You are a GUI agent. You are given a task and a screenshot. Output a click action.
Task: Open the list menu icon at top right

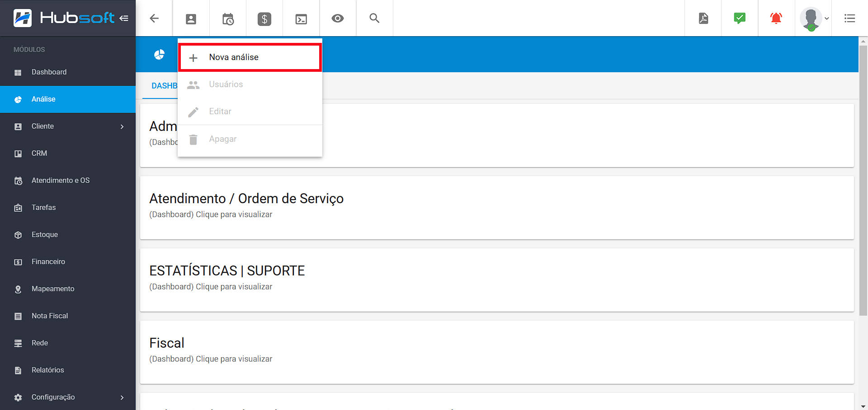[x=850, y=19]
